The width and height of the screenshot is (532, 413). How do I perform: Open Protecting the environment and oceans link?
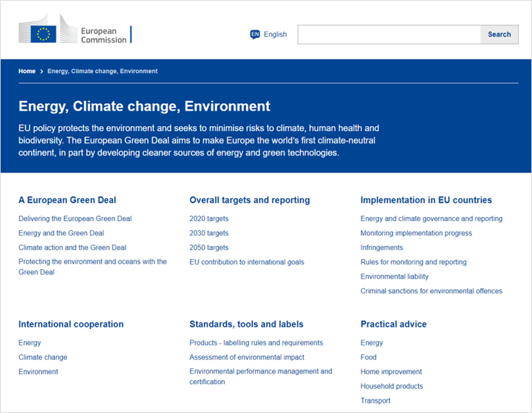[x=93, y=267]
